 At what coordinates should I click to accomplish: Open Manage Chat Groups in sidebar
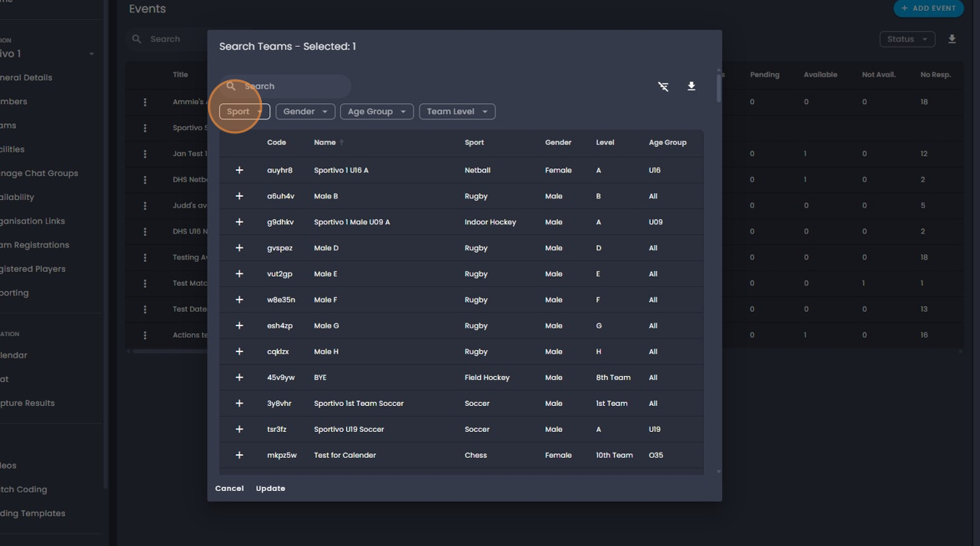pos(38,173)
